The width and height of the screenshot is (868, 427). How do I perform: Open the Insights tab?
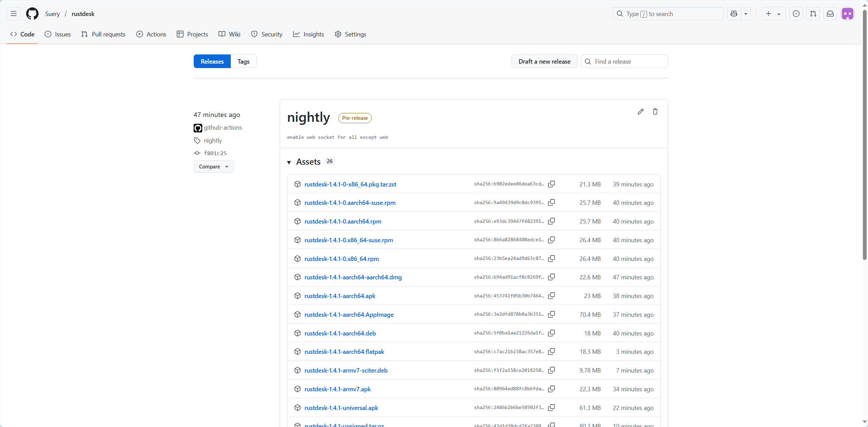308,34
